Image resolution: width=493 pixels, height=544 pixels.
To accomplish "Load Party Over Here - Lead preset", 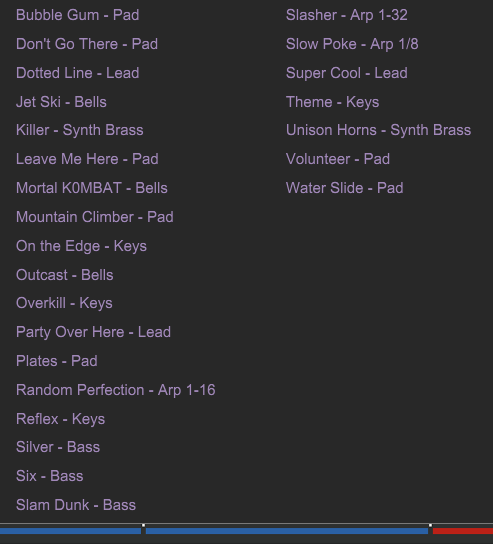I will click(93, 332).
